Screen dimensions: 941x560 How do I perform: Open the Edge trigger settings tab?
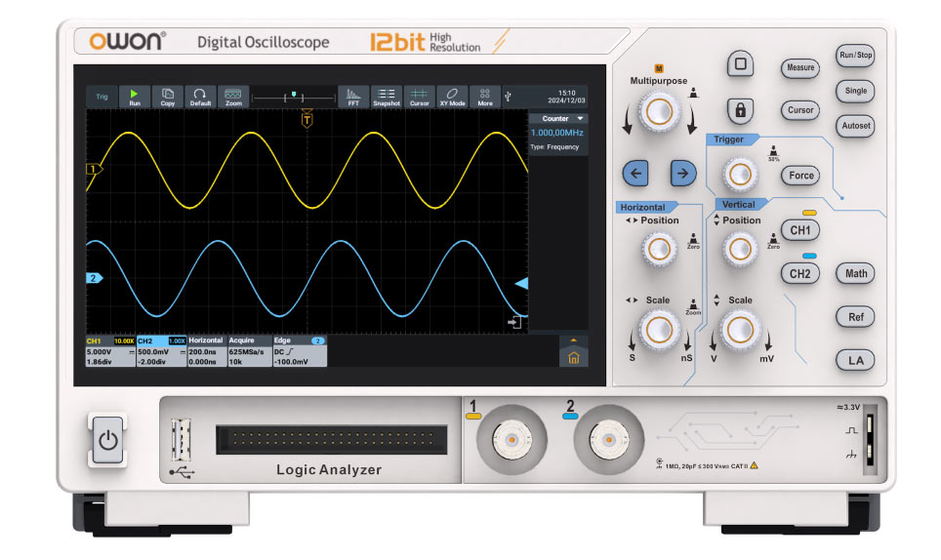pyautogui.click(x=300, y=351)
